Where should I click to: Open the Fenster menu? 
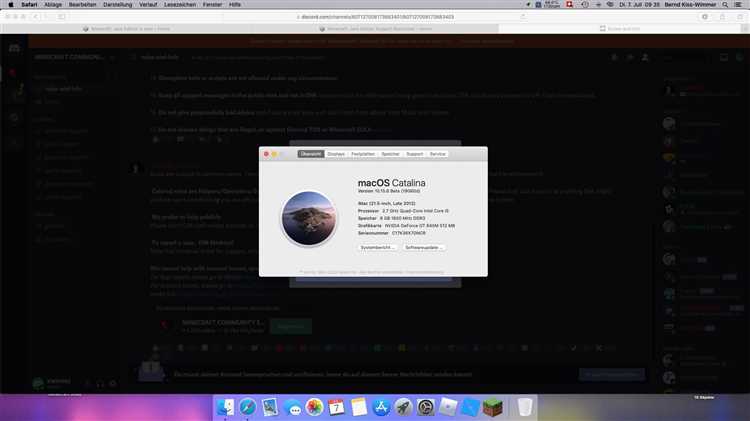212,4
